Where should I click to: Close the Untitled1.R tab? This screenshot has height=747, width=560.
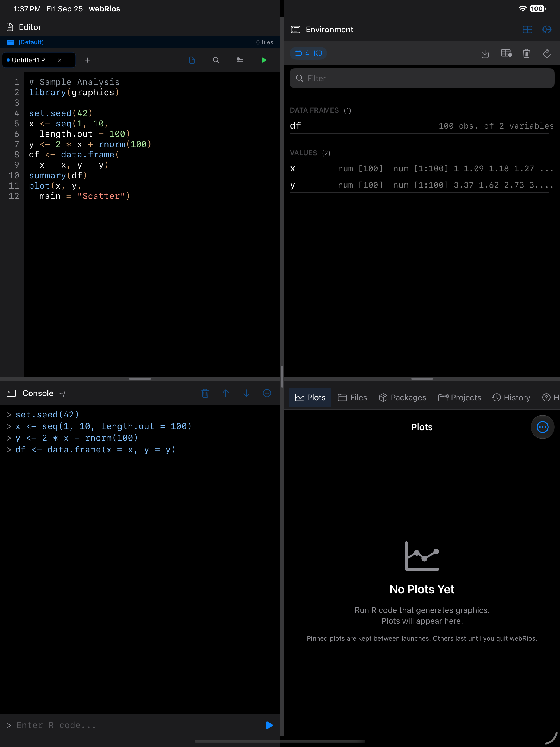click(x=59, y=60)
